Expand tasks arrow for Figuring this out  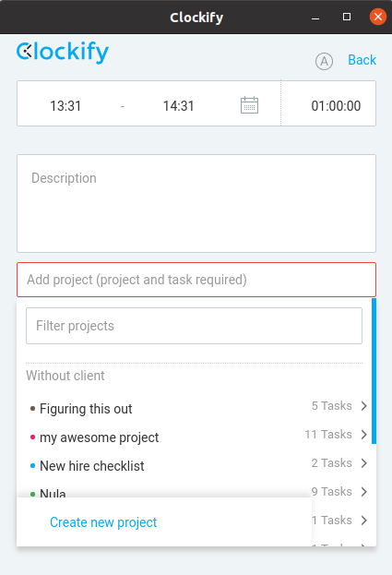point(363,406)
